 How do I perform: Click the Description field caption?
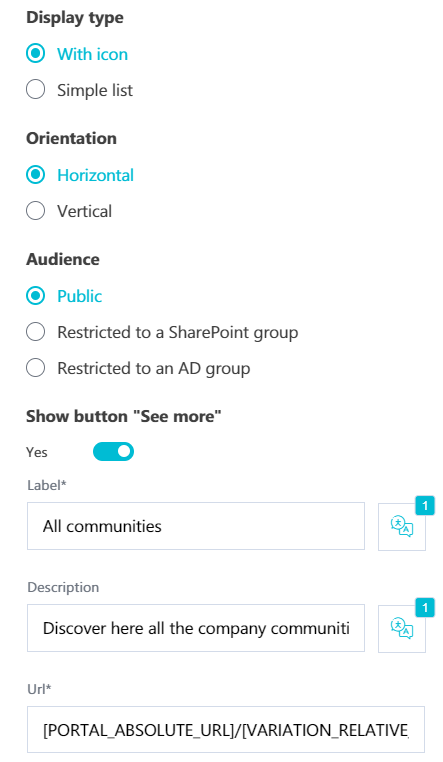click(63, 587)
